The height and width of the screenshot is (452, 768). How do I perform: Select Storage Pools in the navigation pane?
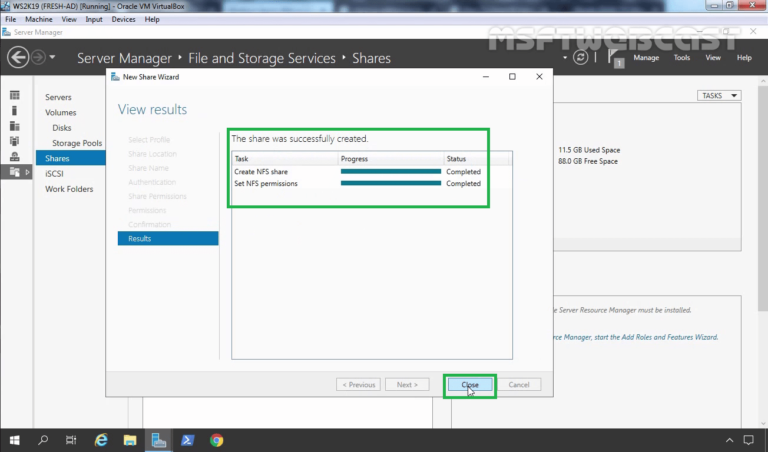click(77, 143)
